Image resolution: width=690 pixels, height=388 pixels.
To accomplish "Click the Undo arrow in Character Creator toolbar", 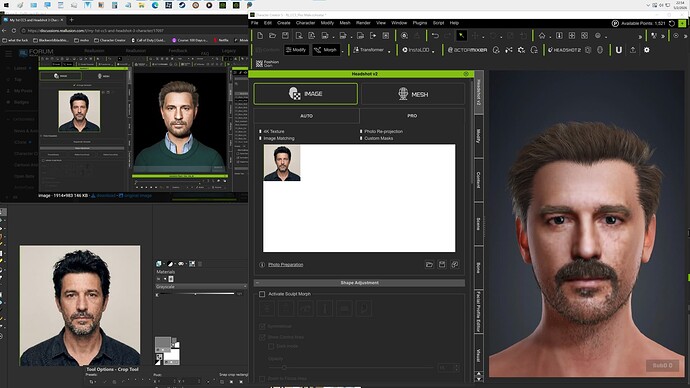I will pos(435,36).
